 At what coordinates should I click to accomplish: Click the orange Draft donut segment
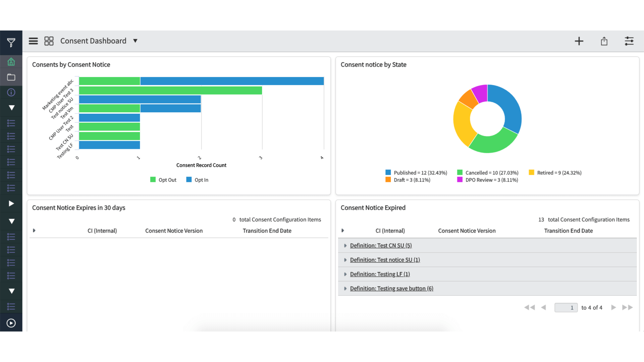point(469,99)
